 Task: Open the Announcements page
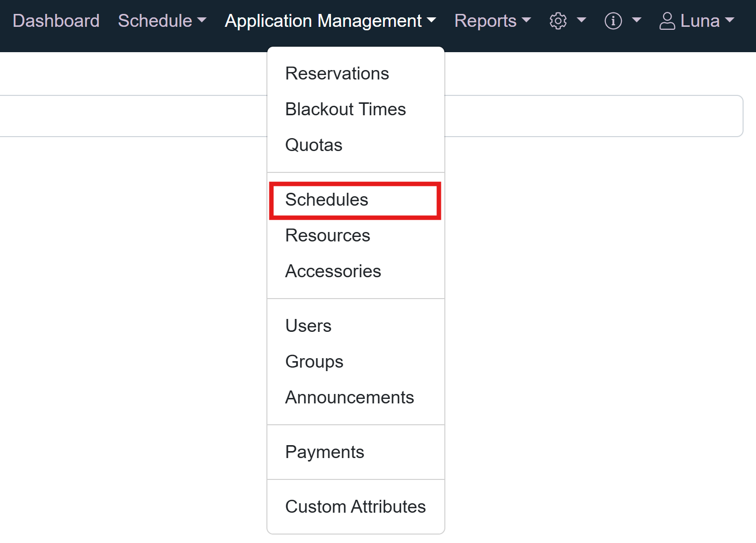tap(349, 397)
